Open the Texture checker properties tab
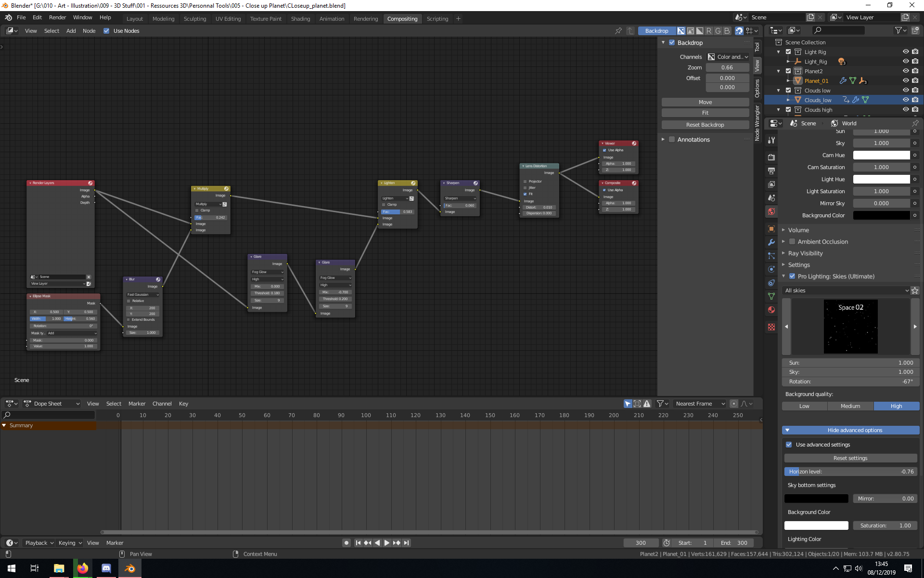The image size is (924, 578). click(771, 327)
